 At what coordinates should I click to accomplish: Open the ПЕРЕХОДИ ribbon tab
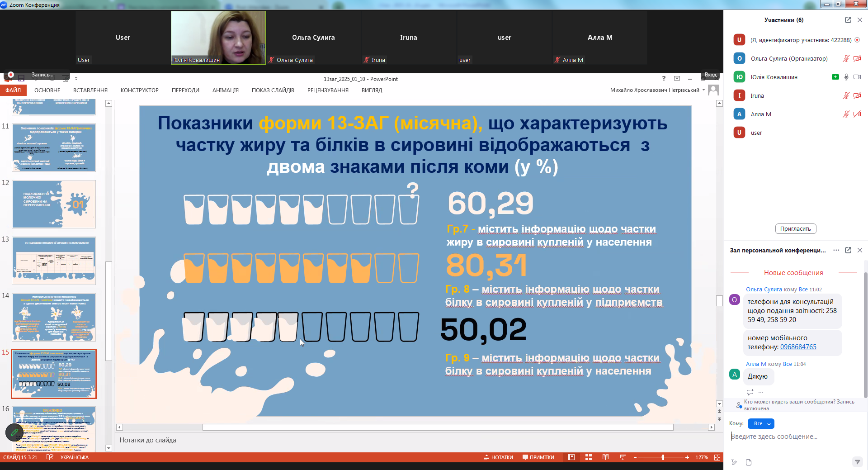coord(185,90)
